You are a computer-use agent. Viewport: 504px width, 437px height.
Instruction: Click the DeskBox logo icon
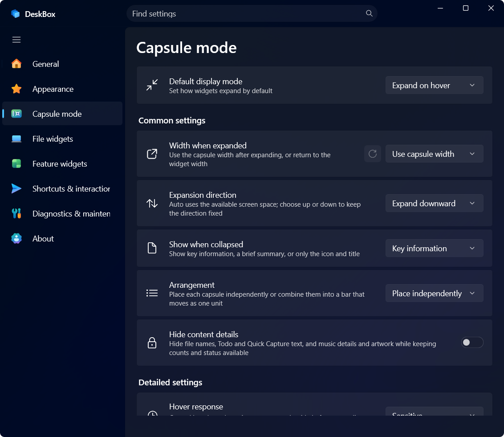coord(16,14)
